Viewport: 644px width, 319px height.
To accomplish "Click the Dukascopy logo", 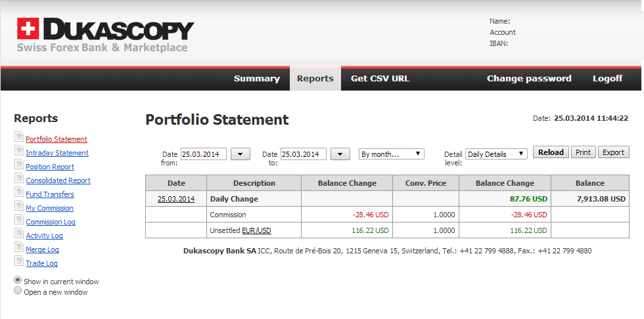I will click(x=105, y=35).
